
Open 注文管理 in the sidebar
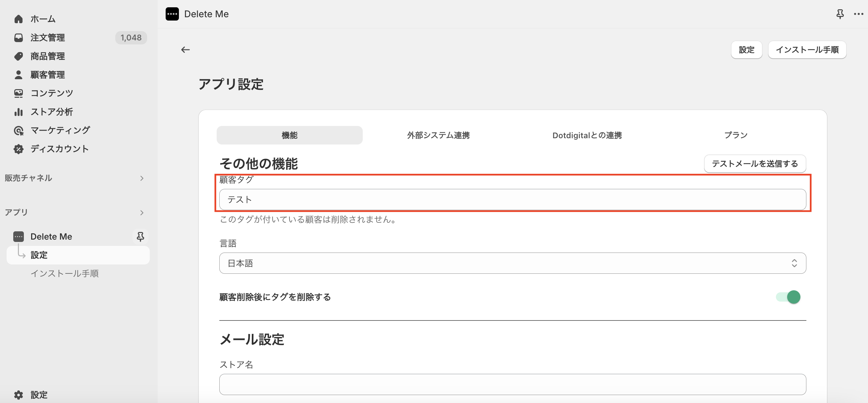(47, 37)
